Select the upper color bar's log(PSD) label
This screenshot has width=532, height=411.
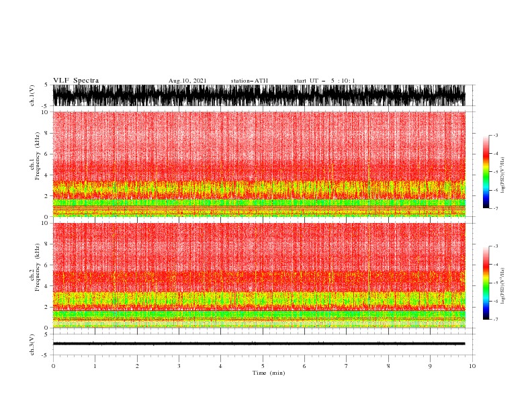coord(502,175)
